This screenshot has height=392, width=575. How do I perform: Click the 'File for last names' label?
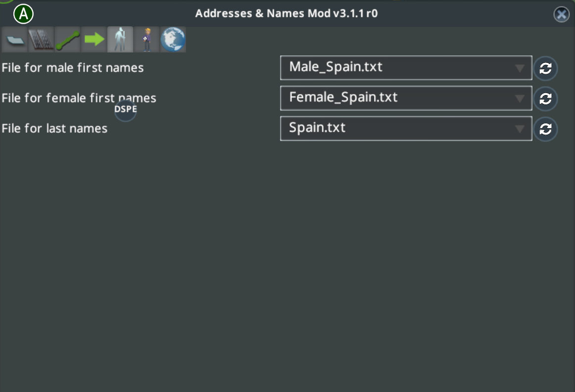(x=54, y=129)
